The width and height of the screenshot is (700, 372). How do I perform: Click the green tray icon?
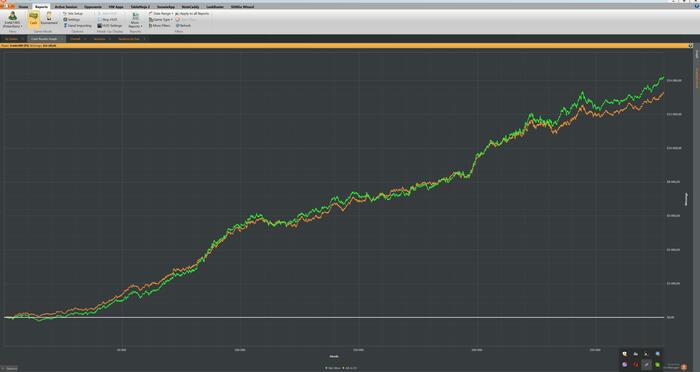click(x=657, y=364)
